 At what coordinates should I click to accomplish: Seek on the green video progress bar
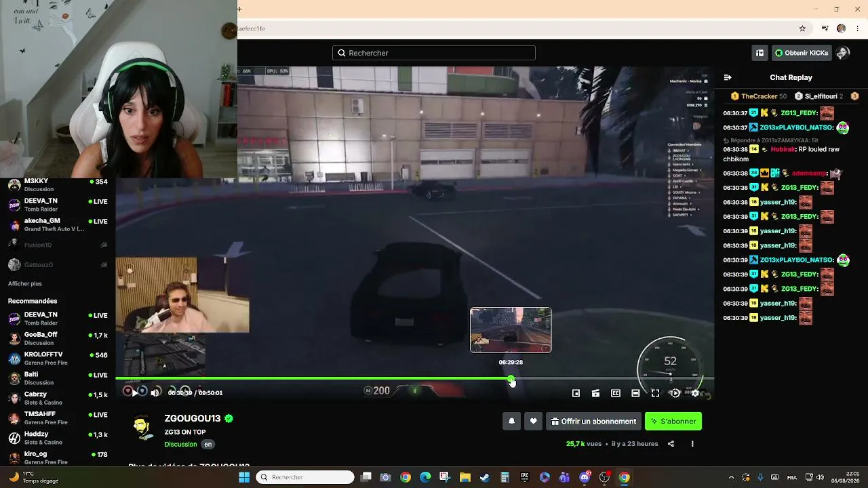pos(414,378)
